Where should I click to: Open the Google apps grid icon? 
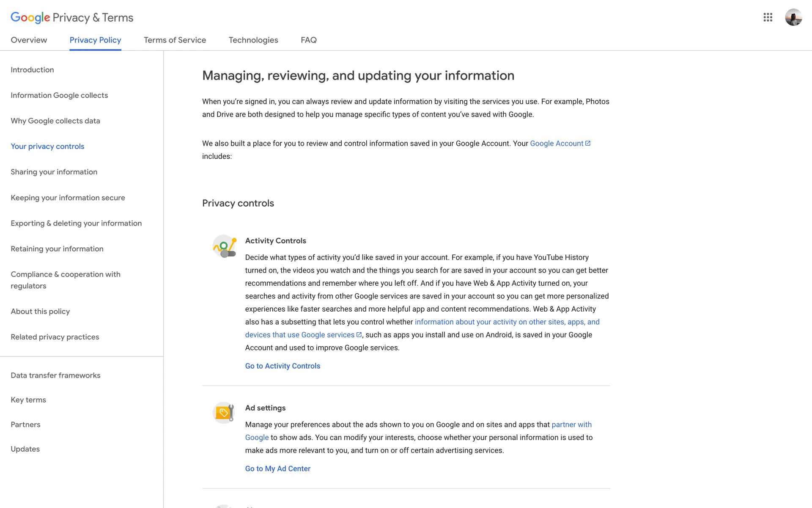(x=768, y=17)
